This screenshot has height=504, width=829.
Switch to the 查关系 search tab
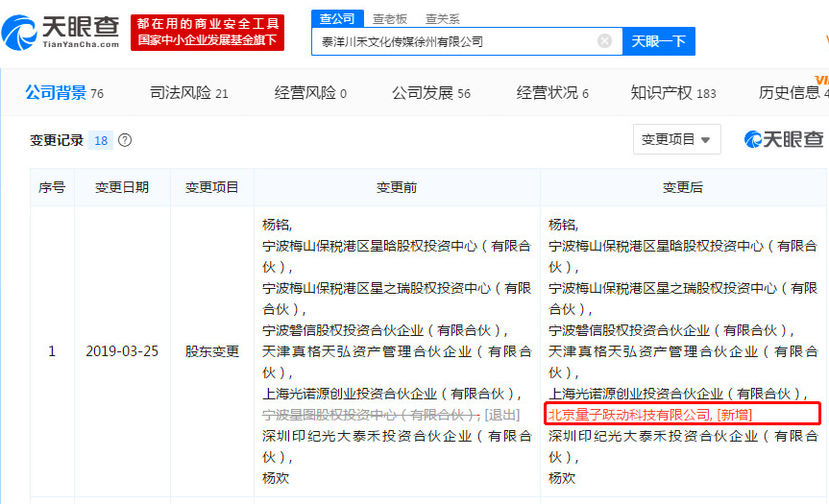pyautogui.click(x=443, y=19)
